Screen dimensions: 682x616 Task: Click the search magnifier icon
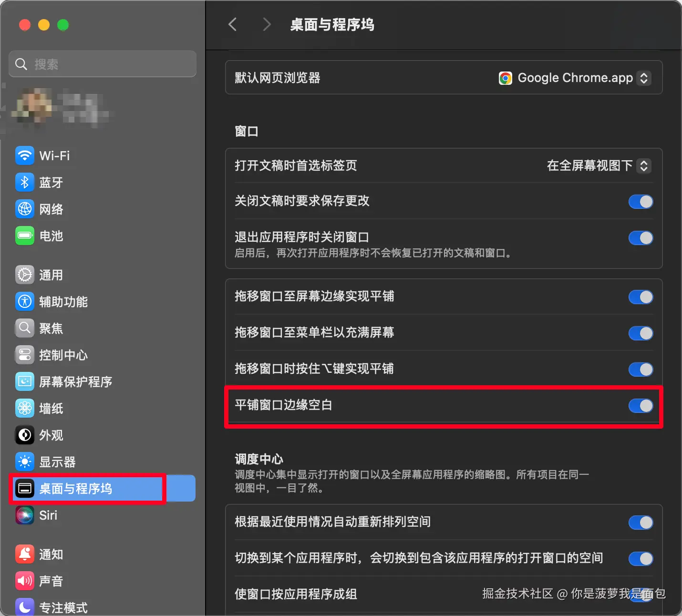(21, 64)
